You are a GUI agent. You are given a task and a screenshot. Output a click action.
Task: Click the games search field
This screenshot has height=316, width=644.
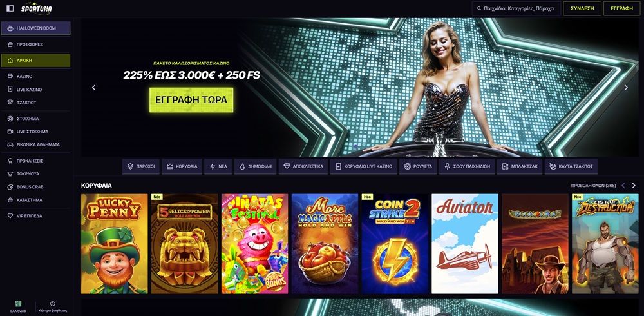point(516,8)
